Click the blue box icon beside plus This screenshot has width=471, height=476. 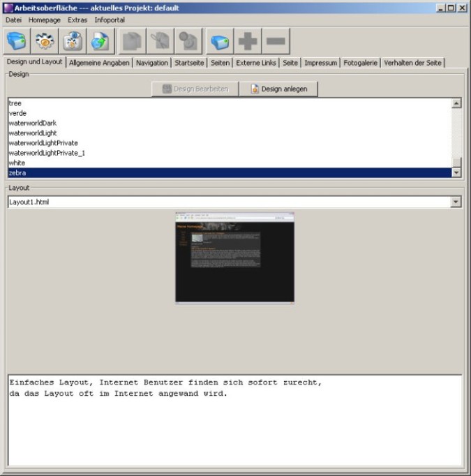[x=220, y=41]
